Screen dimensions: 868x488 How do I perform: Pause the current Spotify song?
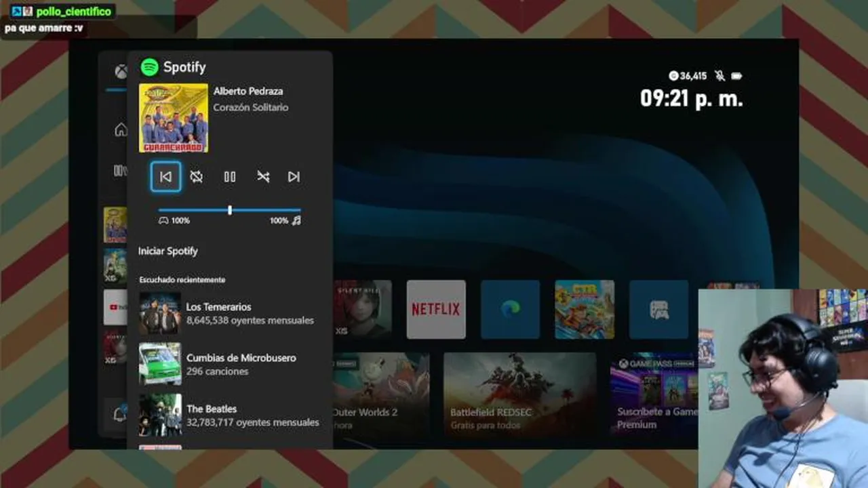[230, 177]
